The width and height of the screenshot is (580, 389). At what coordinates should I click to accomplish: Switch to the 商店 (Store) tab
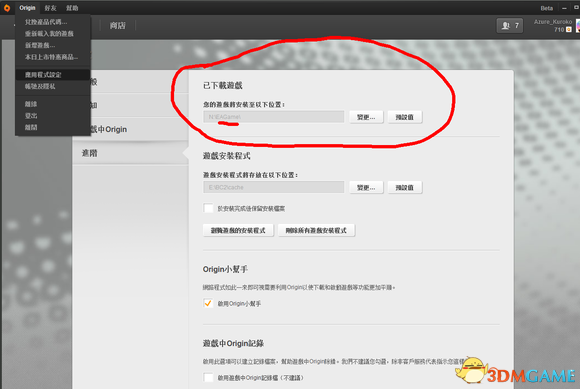(x=118, y=26)
